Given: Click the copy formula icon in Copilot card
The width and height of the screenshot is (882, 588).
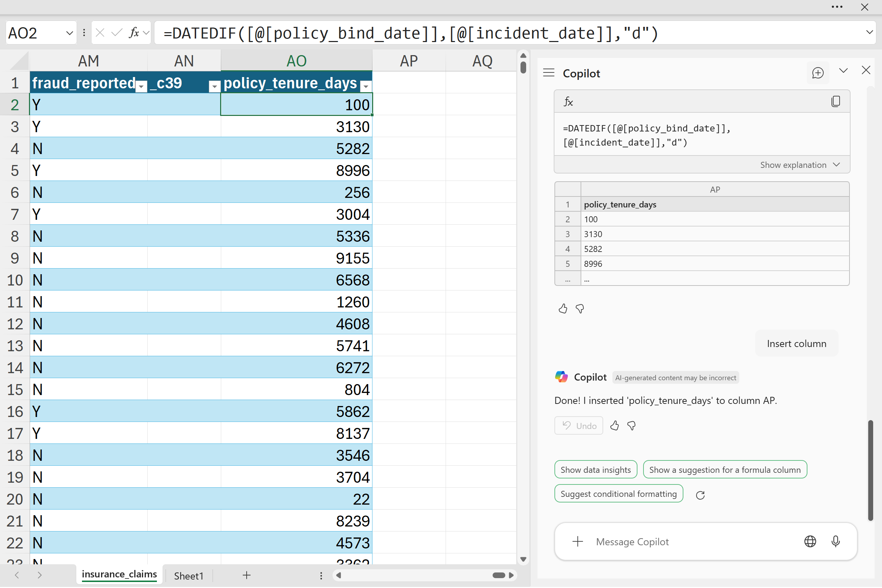Looking at the screenshot, I should [835, 101].
